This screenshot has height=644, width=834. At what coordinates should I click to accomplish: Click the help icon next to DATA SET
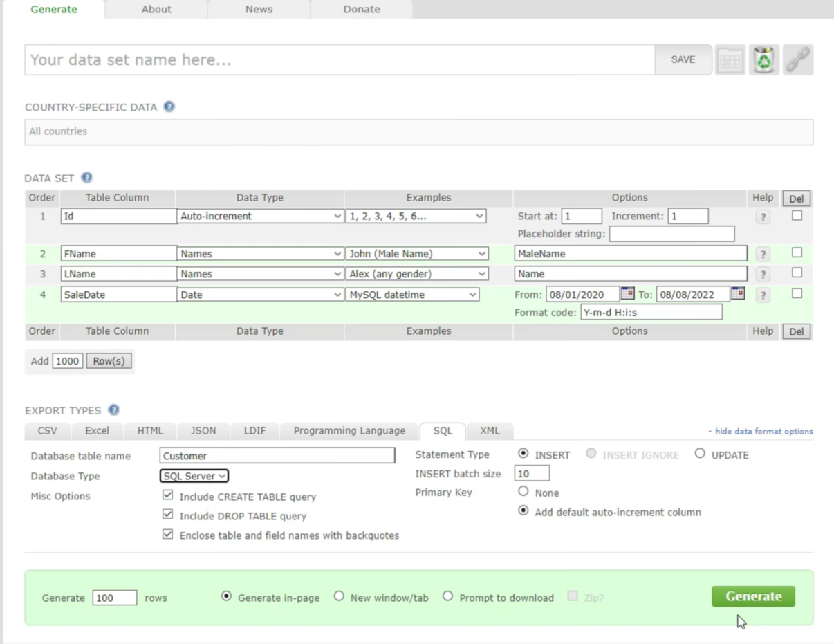point(86,178)
